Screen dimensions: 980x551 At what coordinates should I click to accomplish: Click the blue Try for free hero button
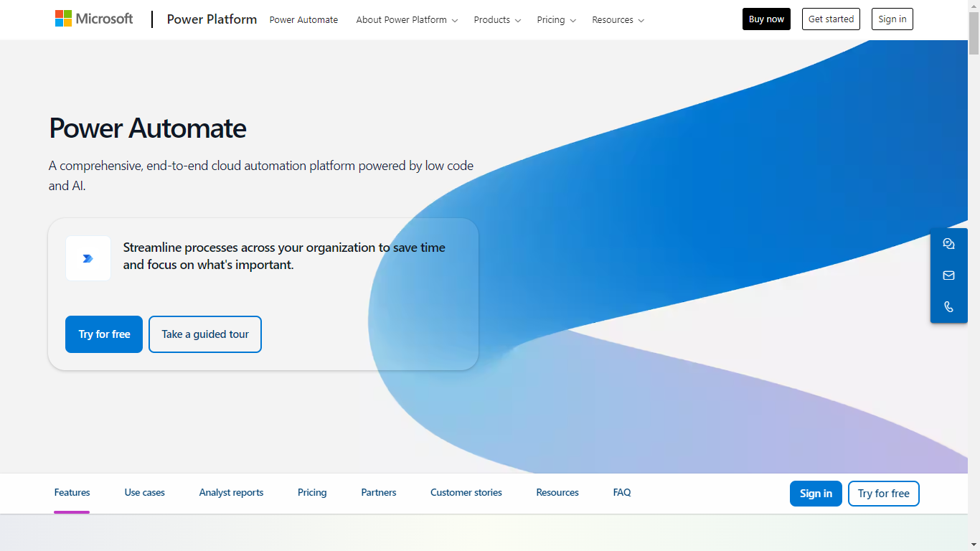tap(104, 334)
